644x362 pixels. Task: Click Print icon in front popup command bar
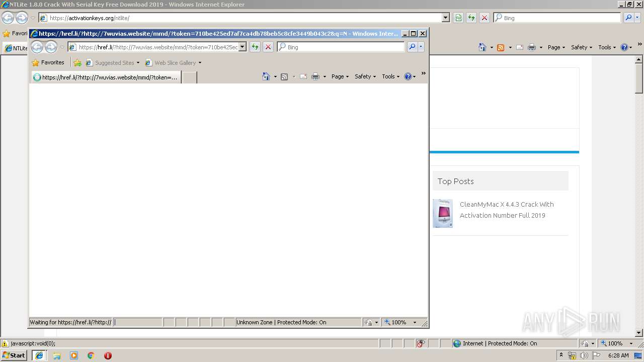pyautogui.click(x=315, y=76)
